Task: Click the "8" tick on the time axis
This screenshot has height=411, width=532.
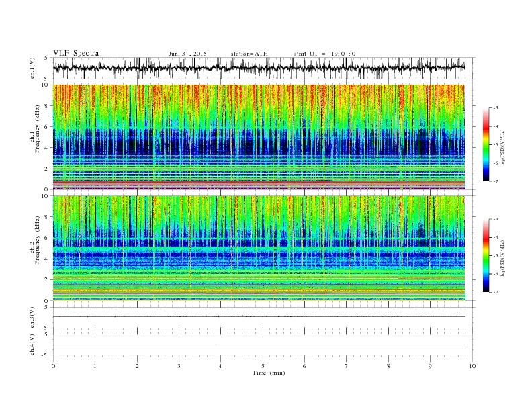Action: [388, 366]
